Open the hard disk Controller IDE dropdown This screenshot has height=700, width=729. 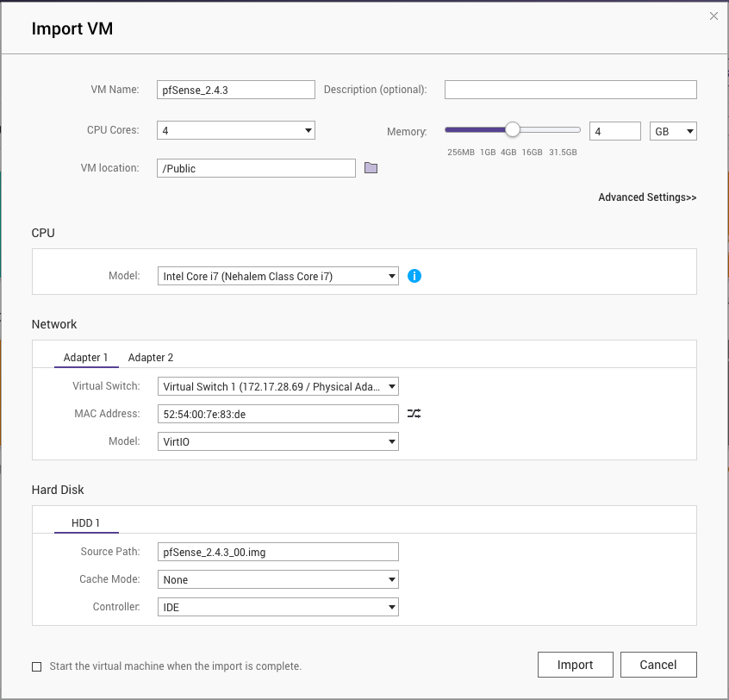pyautogui.click(x=277, y=608)
